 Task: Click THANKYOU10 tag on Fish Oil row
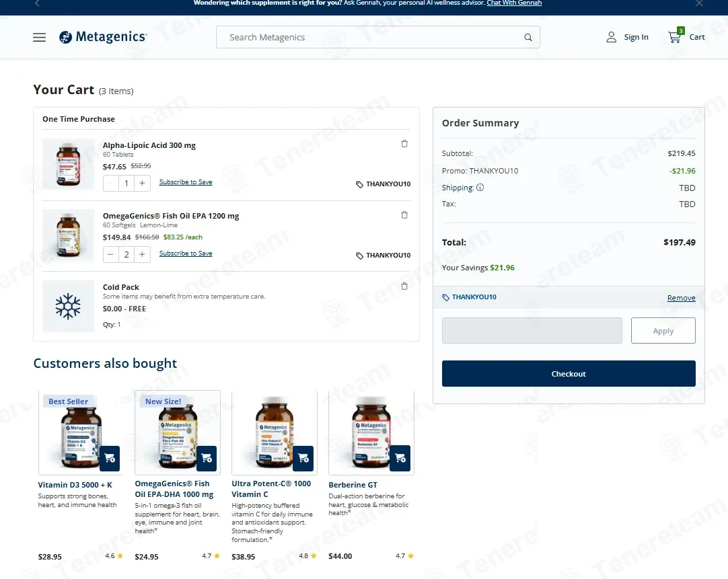click(x=383, y=255)
